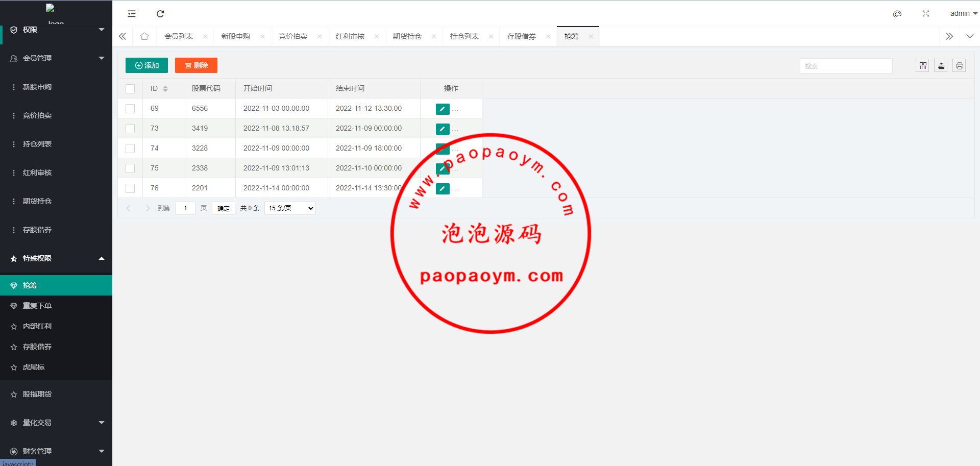The width and height of the screenshot is (980, 466).
Task: Click the 搜索 search input field
Action: point(846,66)
